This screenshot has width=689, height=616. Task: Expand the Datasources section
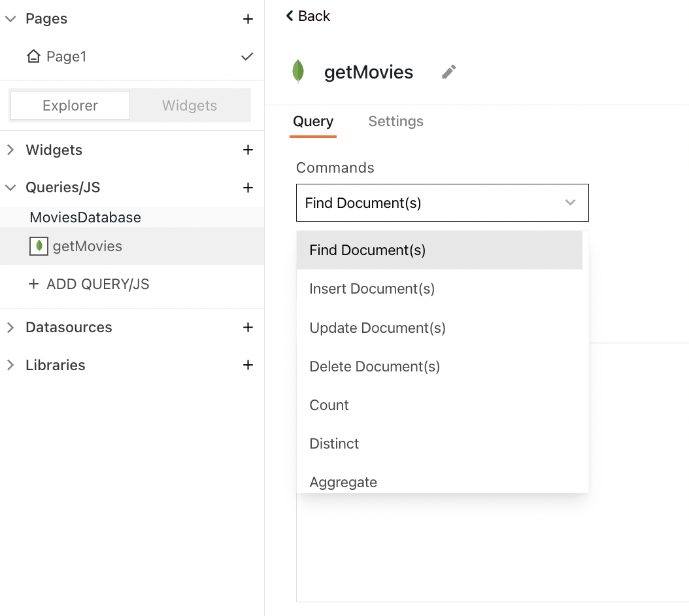click(10, 327)
